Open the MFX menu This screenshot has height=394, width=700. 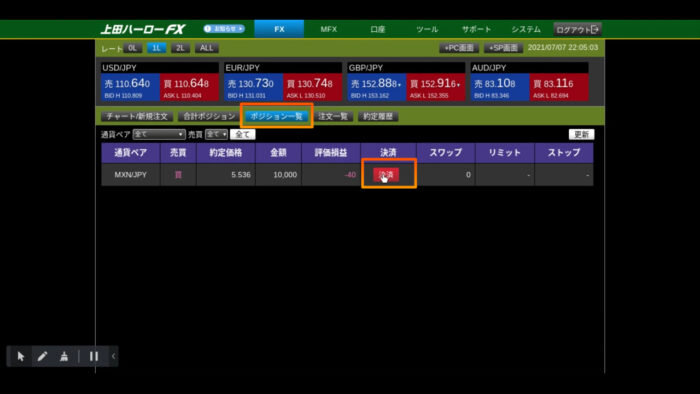[329, 29]
